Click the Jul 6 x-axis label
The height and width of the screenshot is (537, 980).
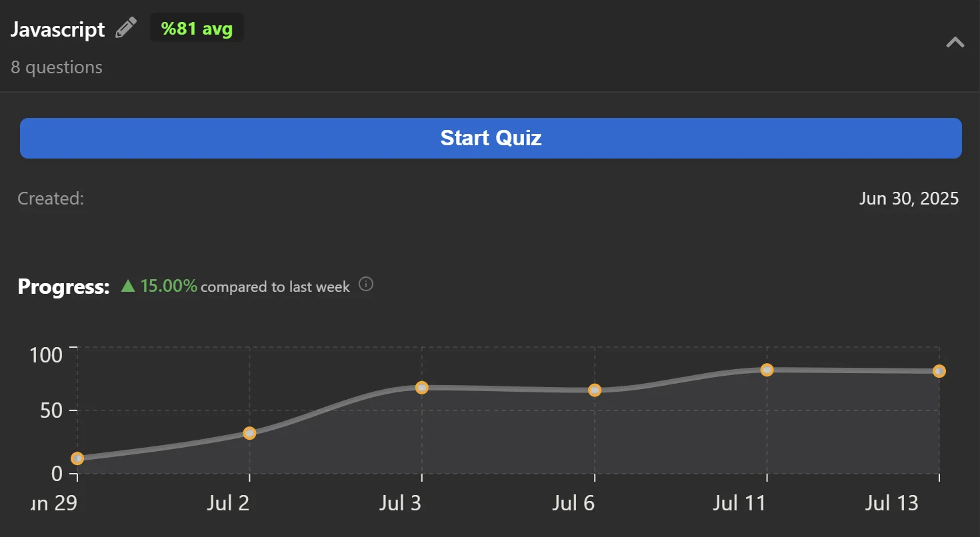coord(573,503)
